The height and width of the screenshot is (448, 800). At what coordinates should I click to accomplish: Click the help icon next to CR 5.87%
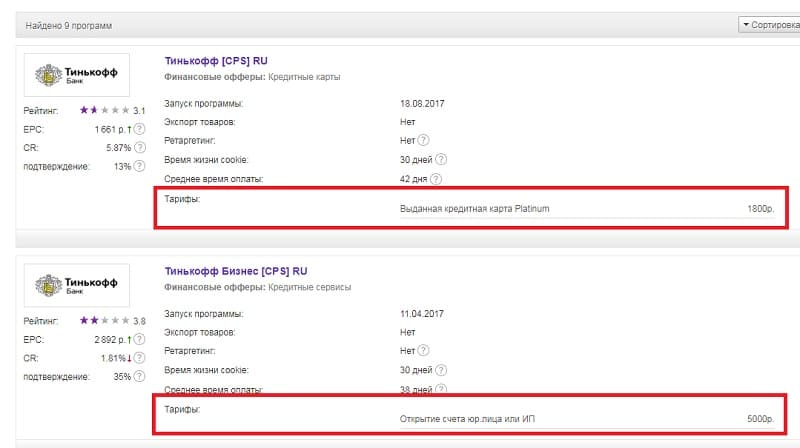point(140,147)
